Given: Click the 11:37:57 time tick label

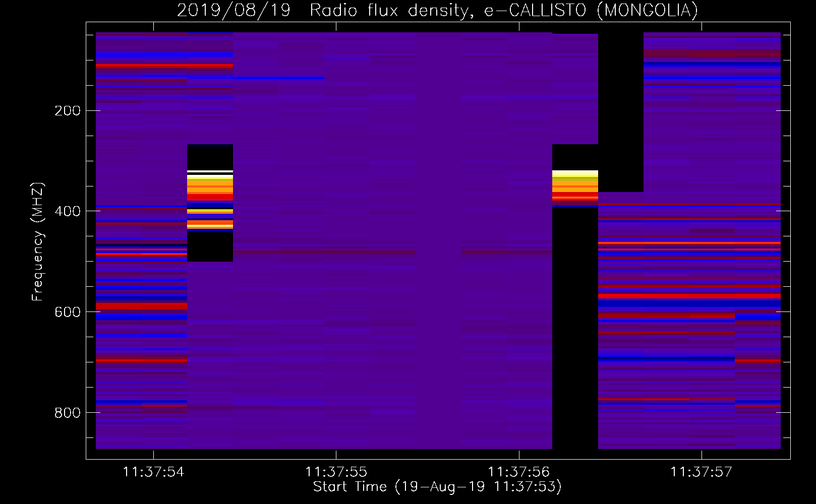Looking at the screenshot, I should coord(701,472).
